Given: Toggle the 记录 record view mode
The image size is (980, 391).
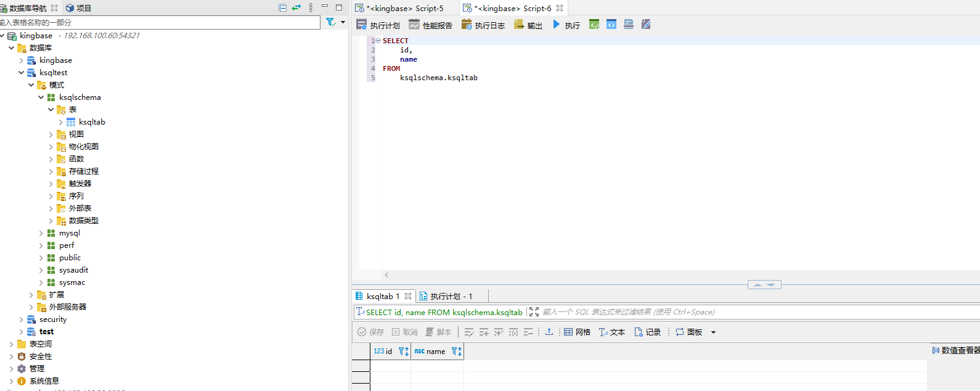Looking at the screenshot, I should [647, 332].
